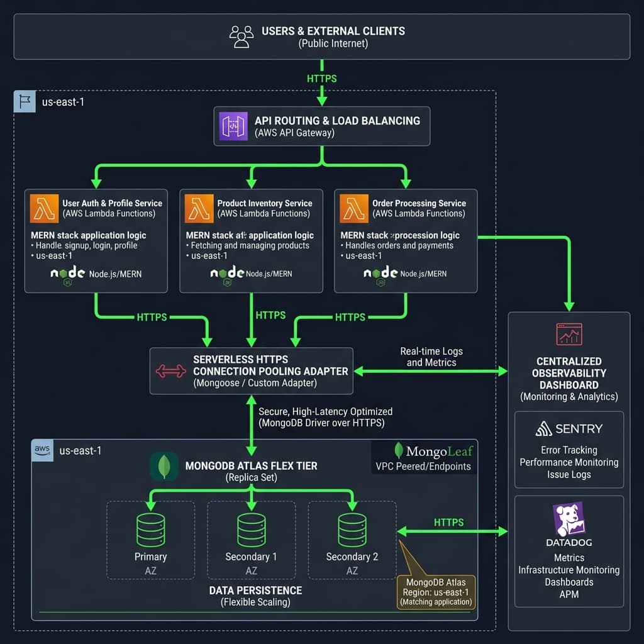Click the Secondary 2 database cylinder icon

pyautogui.click(x=352, y=530)
